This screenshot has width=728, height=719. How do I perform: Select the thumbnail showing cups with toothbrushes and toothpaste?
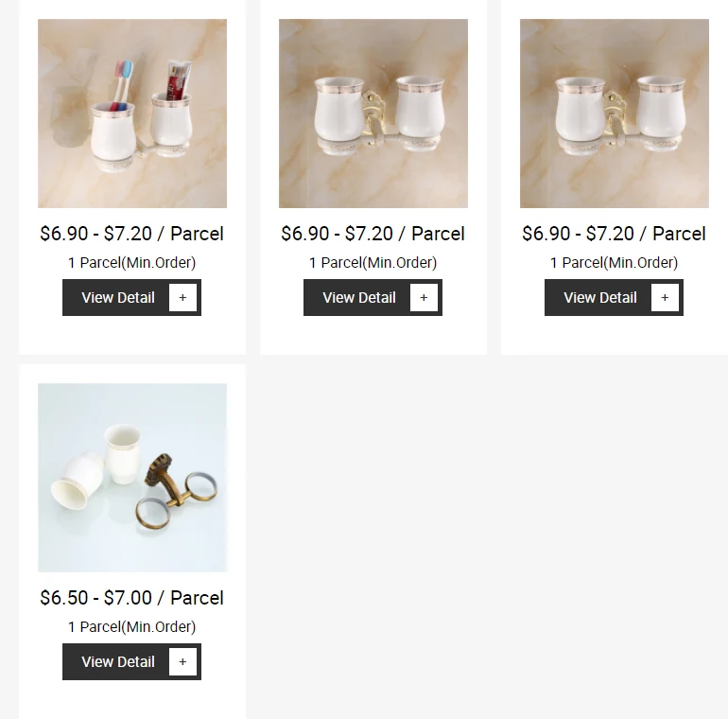point(132,114)
